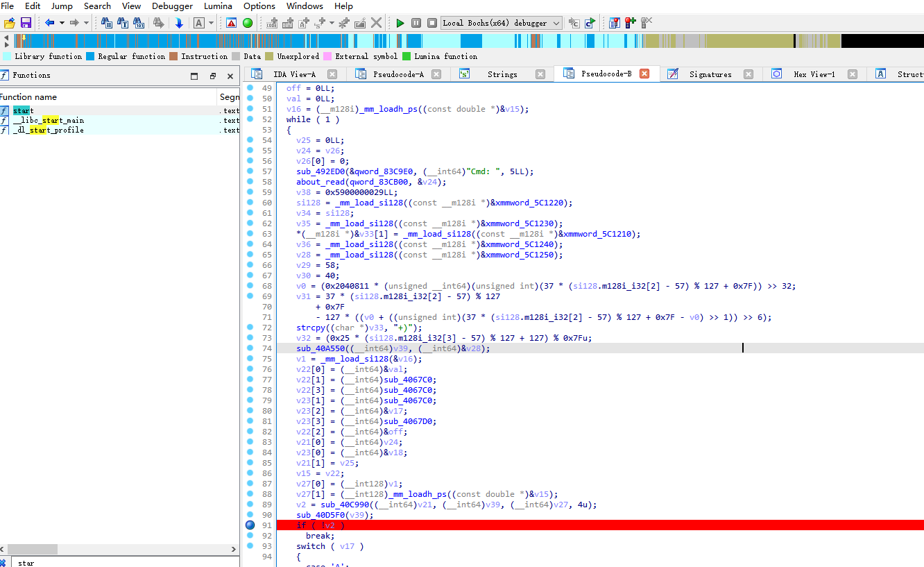Click the make-ASCII-string toolbar icon
The image size is (924, 567).
point(304,23)
